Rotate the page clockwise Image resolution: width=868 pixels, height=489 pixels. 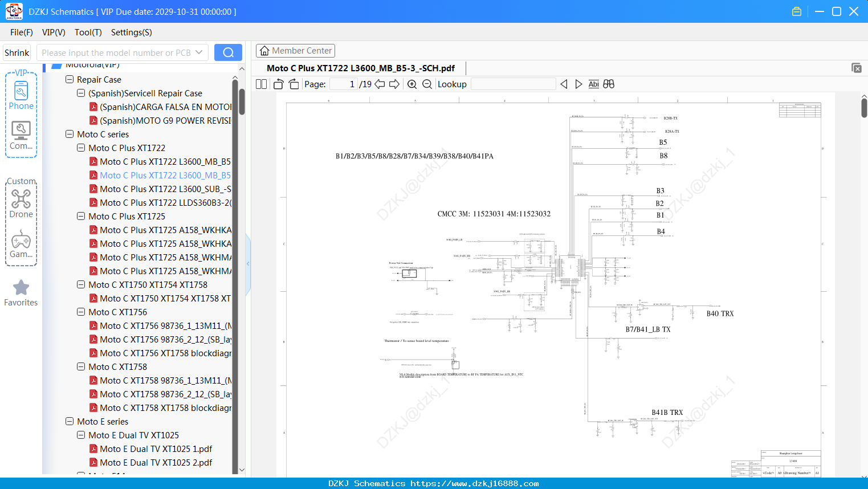pos(294,84)
